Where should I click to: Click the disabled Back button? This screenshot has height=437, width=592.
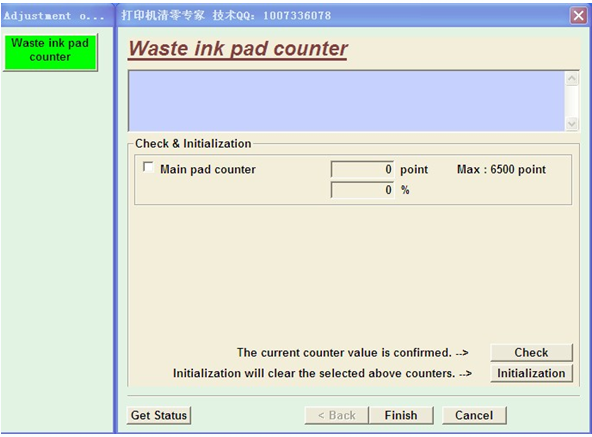pos(336,415)
